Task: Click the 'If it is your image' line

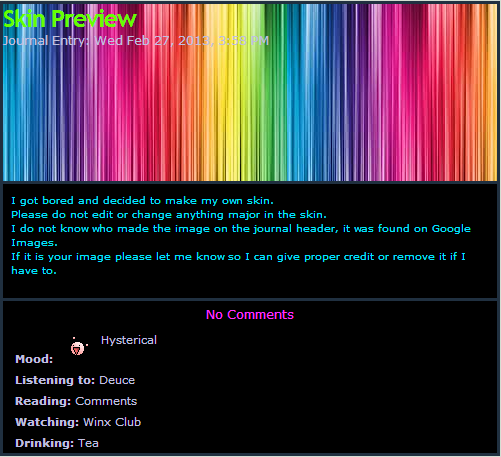Action: pos(238,257)
